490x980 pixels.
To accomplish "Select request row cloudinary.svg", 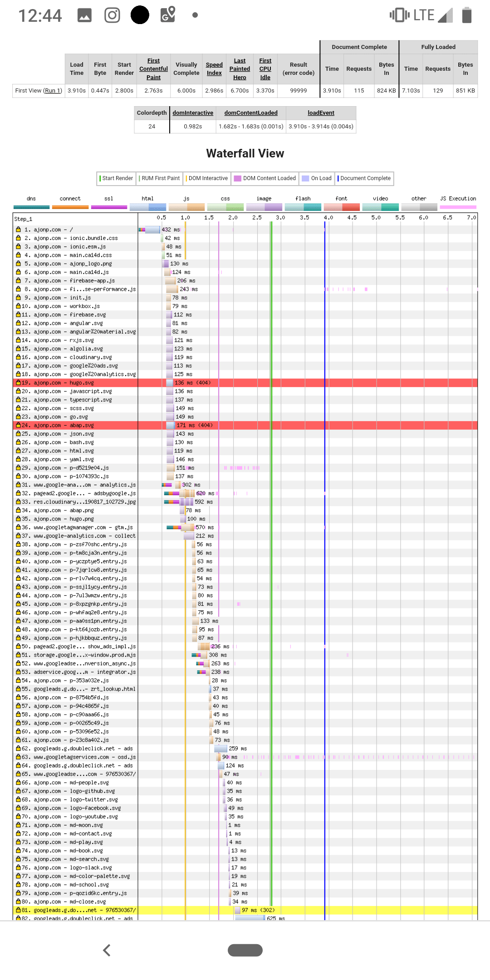I will click(245, 357).
